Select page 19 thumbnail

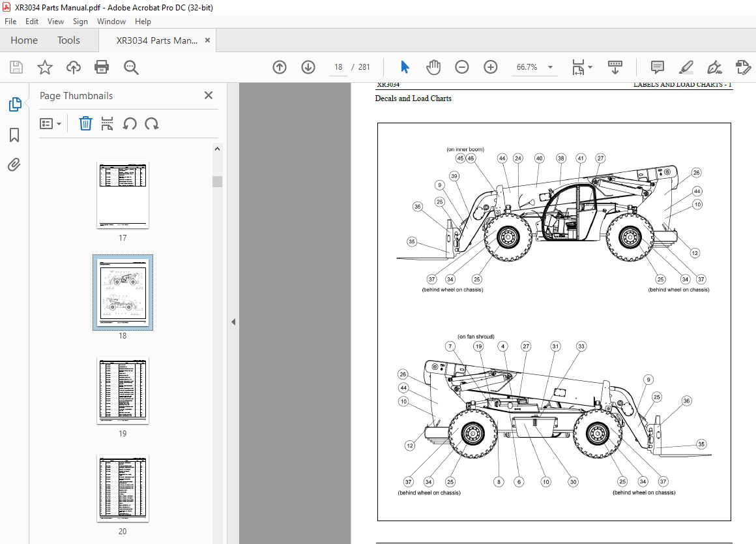coord(123,391)
